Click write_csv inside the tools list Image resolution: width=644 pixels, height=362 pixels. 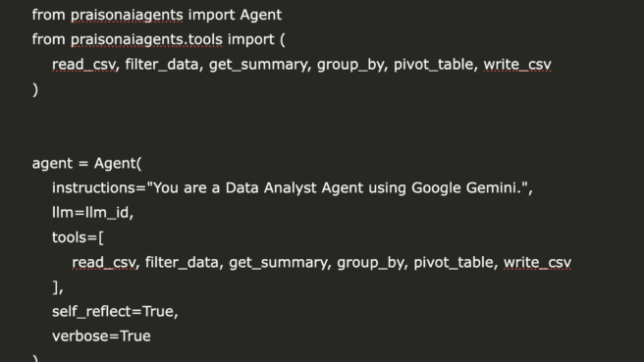538,262
